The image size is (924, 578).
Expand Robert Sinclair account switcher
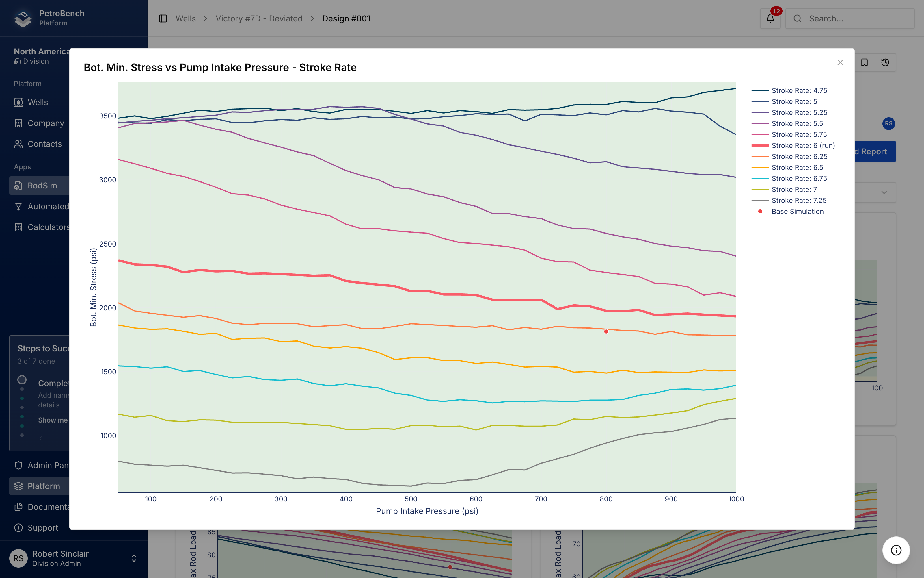[x=134, y=559]
